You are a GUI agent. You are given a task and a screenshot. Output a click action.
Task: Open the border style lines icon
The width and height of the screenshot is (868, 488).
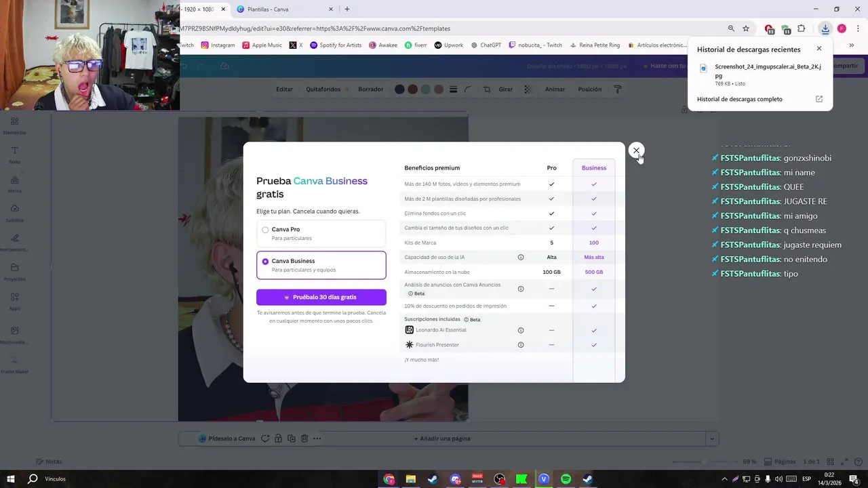click(x=453, y=89)
